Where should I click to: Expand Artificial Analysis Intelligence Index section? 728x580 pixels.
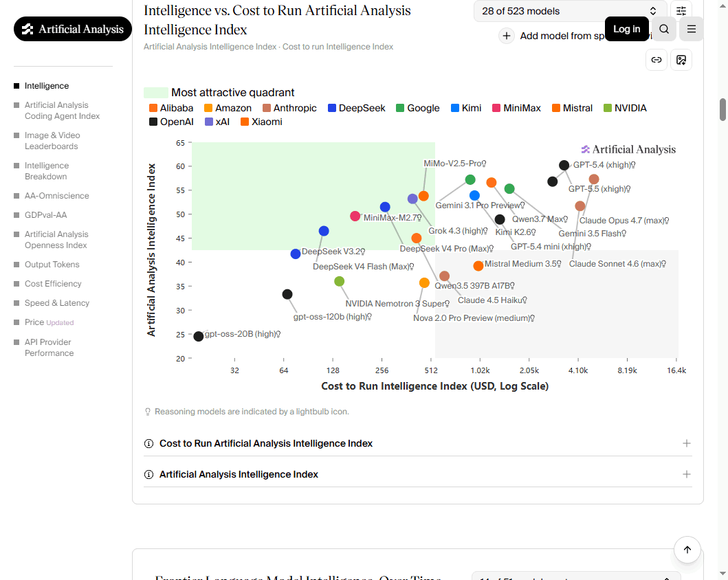[417, 475]
